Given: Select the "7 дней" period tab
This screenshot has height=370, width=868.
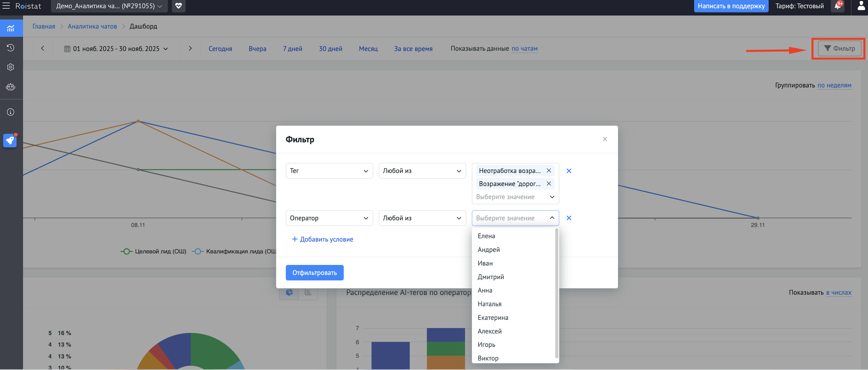Looking at the screenshot, I should point(292,49).
